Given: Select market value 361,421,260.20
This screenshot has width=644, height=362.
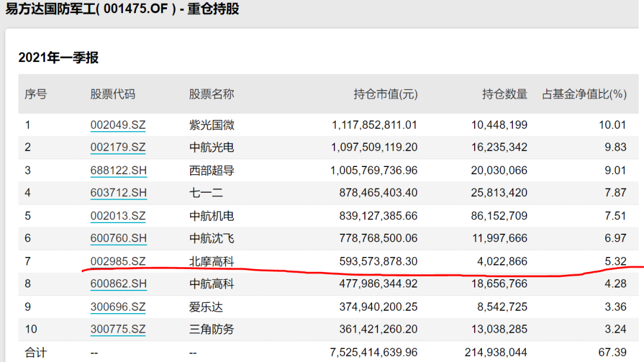Looking at the screenshot, I should pos(378,330).
